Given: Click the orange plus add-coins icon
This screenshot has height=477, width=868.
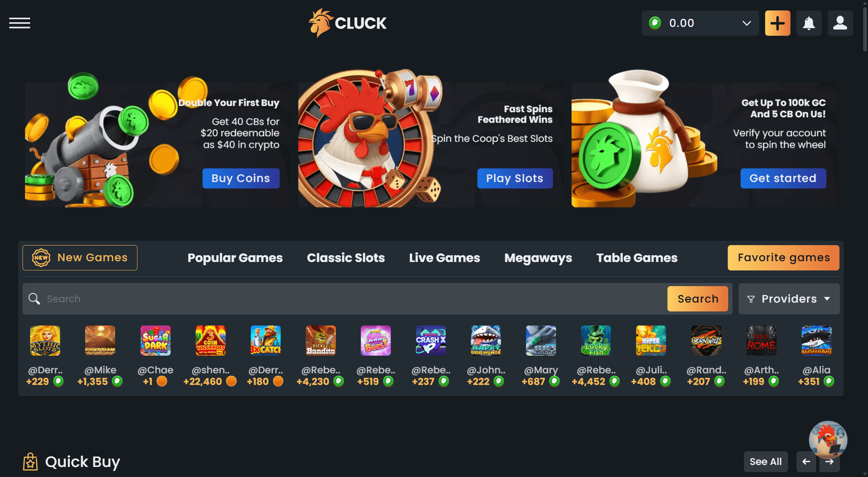Looking at the screenshot, I should (x=778, y=23).
